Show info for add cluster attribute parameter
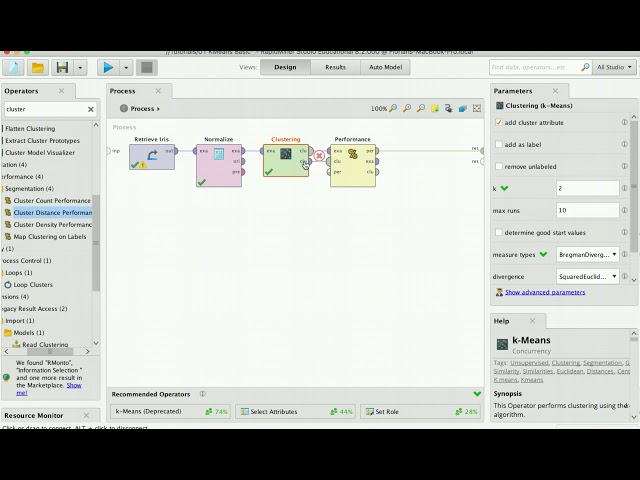Viewport: 640px width, 480px height. [x=624, y=122]
